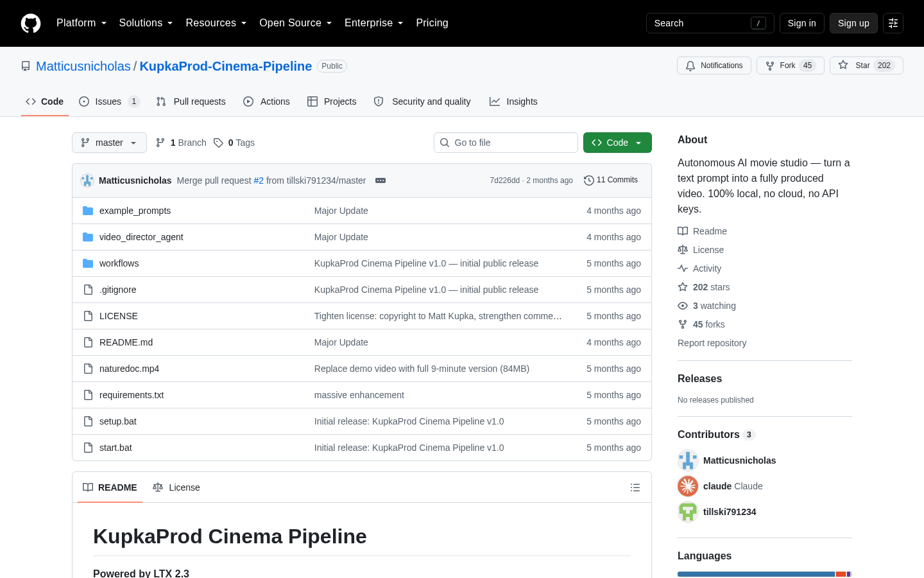Click the Matticusnicholas contributor avatar in sidebar
Image resolution: width=924 pixels, height=578 pixels.
click(x=688, y=460)
